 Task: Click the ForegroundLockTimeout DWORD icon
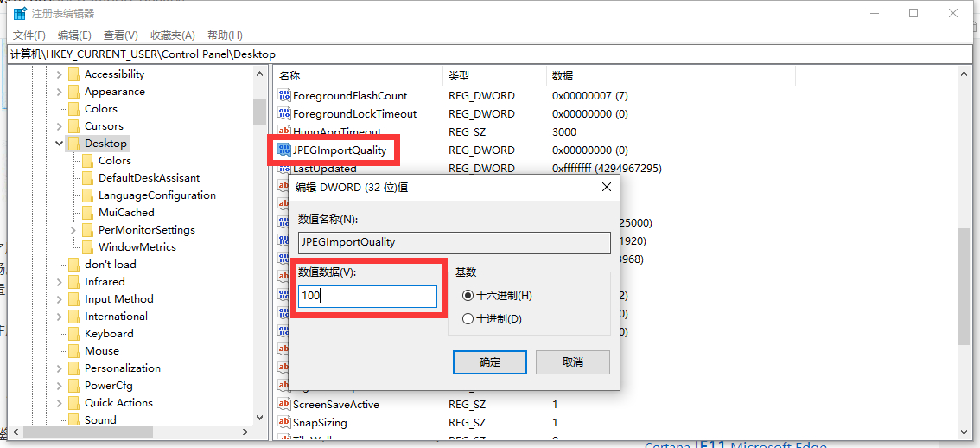[284, 113]
